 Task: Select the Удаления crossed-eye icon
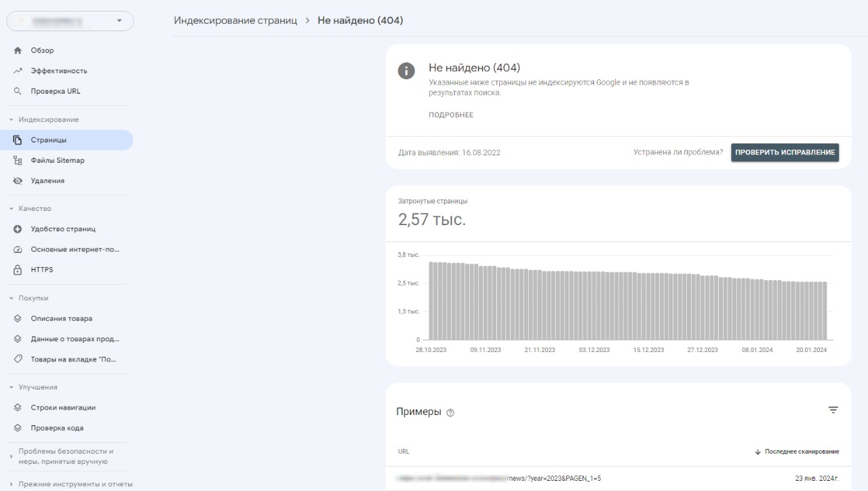[x=18, y=180]
